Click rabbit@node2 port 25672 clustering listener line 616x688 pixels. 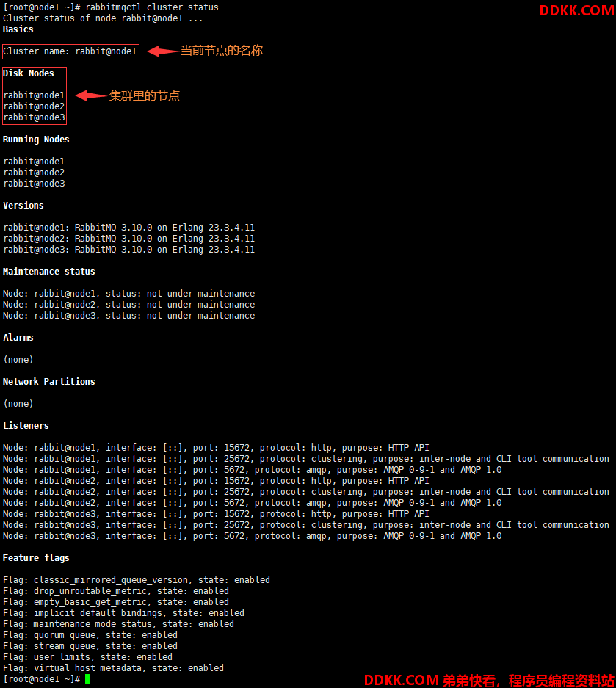(306, 492)
